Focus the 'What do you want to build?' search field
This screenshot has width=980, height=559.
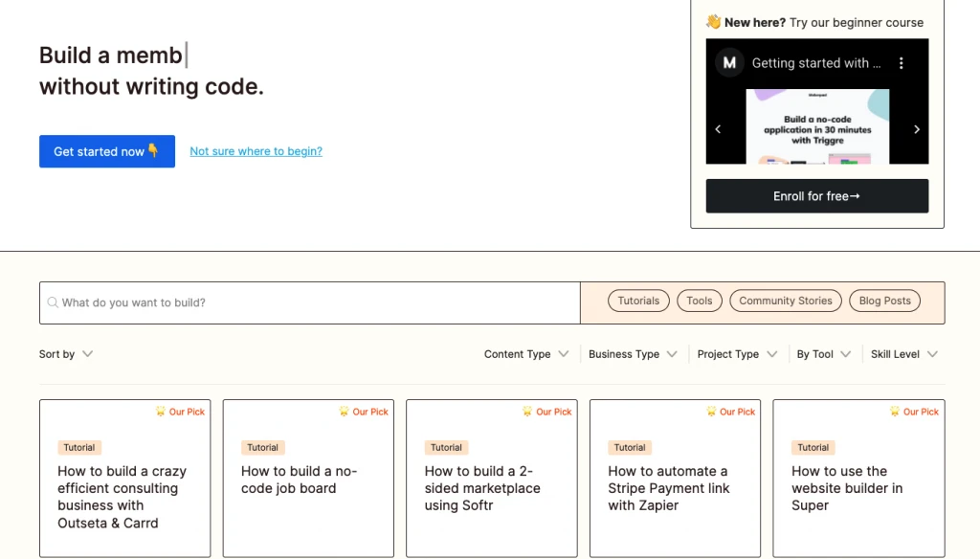310,302
